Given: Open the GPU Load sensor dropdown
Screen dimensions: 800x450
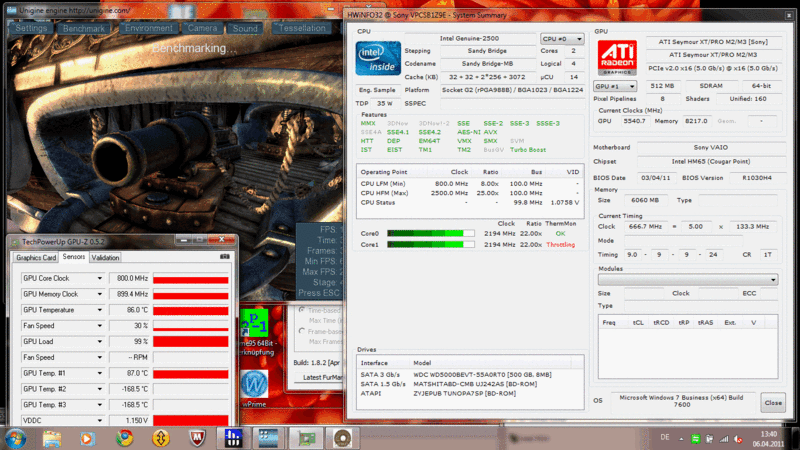Looking at the screenshot, I should (99, 342).
